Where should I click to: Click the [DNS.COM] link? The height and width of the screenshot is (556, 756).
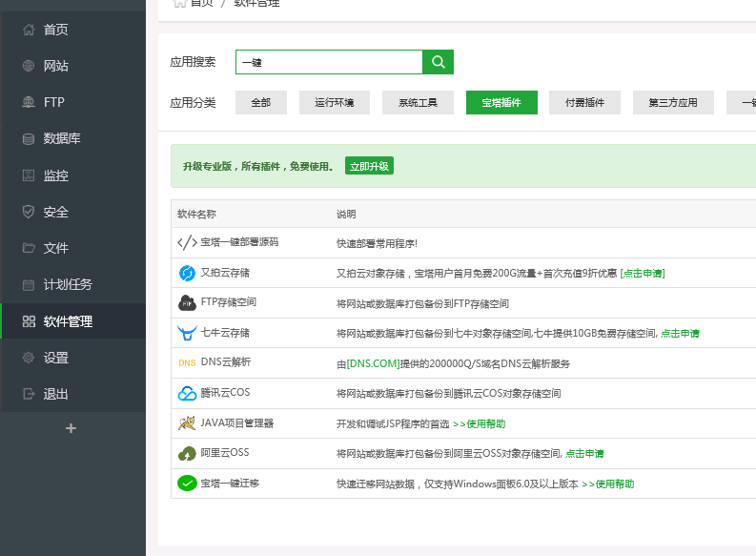373,363
